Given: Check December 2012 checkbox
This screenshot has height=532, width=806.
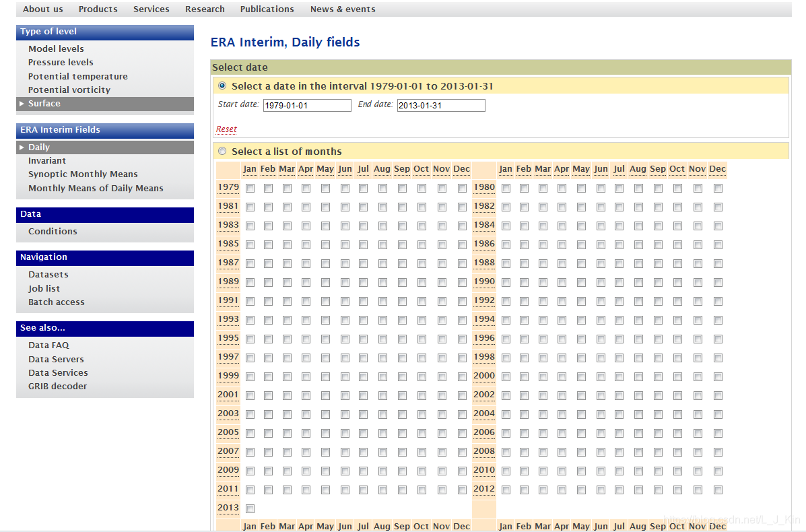Looking at the screenshot, I should (718, 490).
